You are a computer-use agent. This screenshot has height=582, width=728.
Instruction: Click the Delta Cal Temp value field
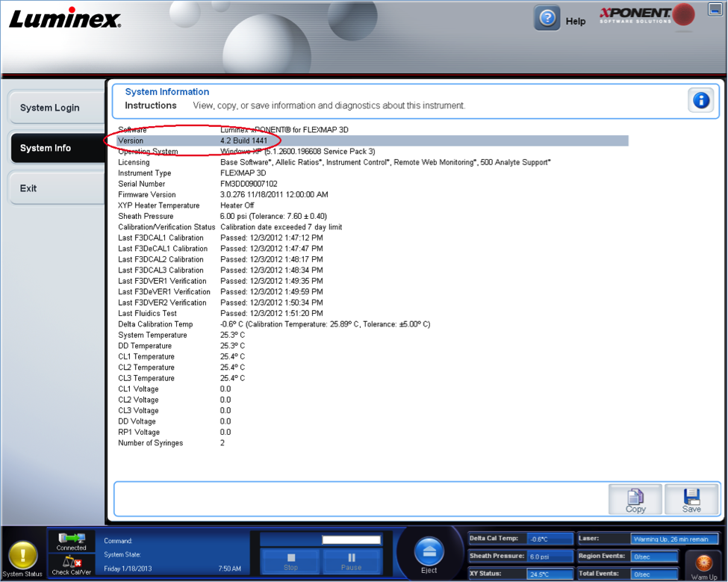(x=550, y=539)
